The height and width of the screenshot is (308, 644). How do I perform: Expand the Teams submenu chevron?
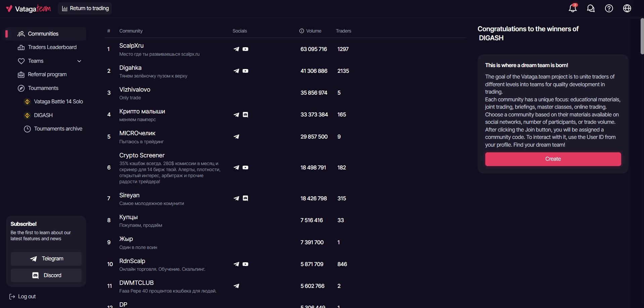(79, 61)
